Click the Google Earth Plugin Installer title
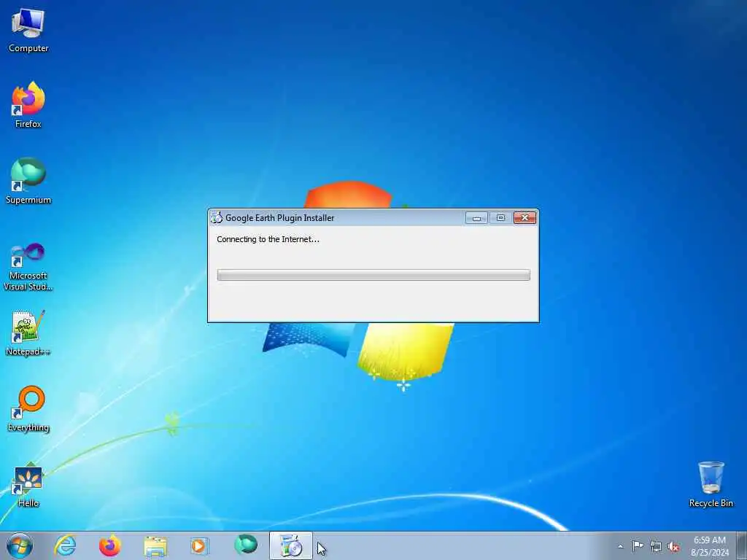Screen dimensions: 747x560 coord(279,217)
